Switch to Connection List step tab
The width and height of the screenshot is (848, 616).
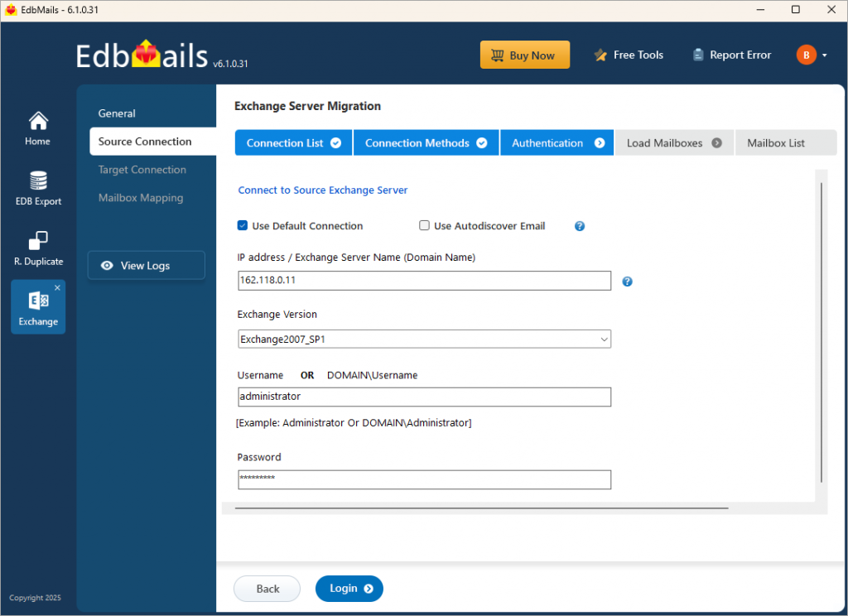click(294, 142)
